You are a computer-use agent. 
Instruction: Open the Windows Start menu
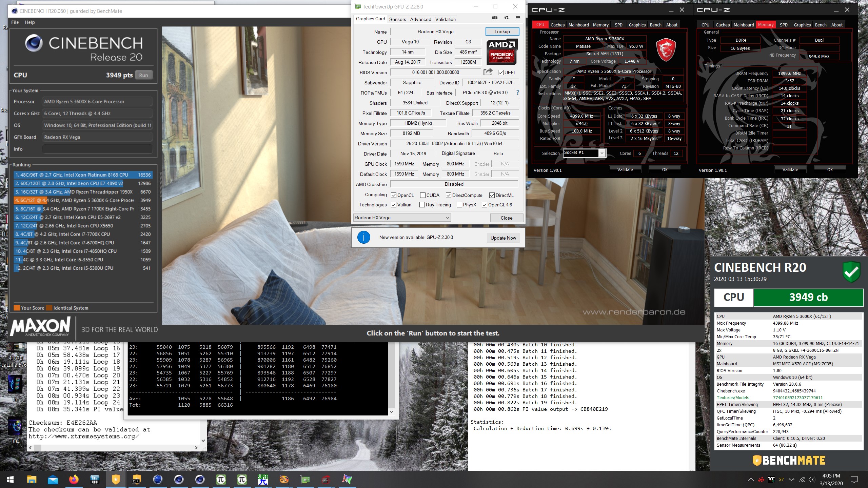click(10, 480)
